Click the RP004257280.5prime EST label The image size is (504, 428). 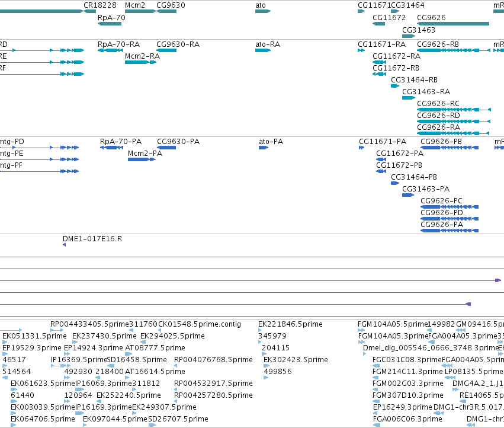click(x=213, y=395)
